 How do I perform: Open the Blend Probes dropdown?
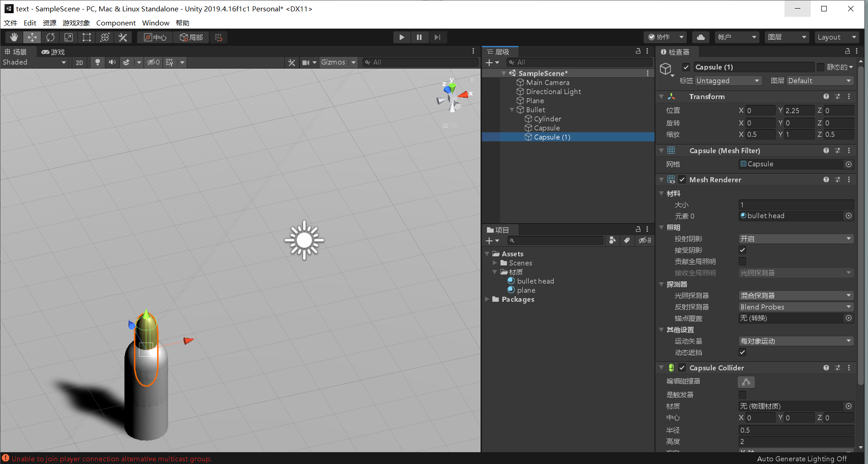point(796,307)
